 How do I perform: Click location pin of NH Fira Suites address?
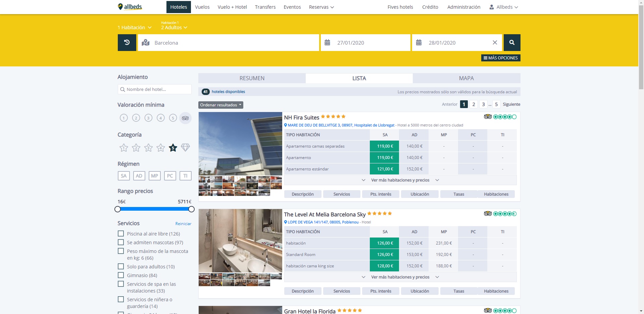pyautogui.click(x=286, y=125)
